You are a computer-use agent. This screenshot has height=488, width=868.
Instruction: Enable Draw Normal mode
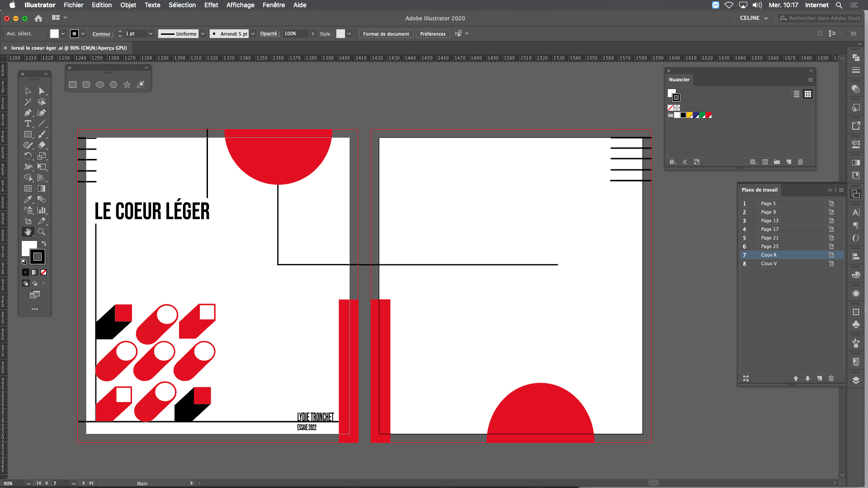26,284
